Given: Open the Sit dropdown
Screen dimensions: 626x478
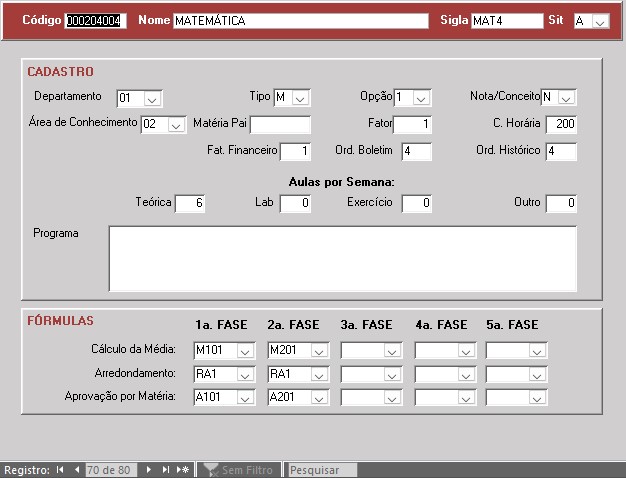Looking at the screenshot, I should pos(600,21).
